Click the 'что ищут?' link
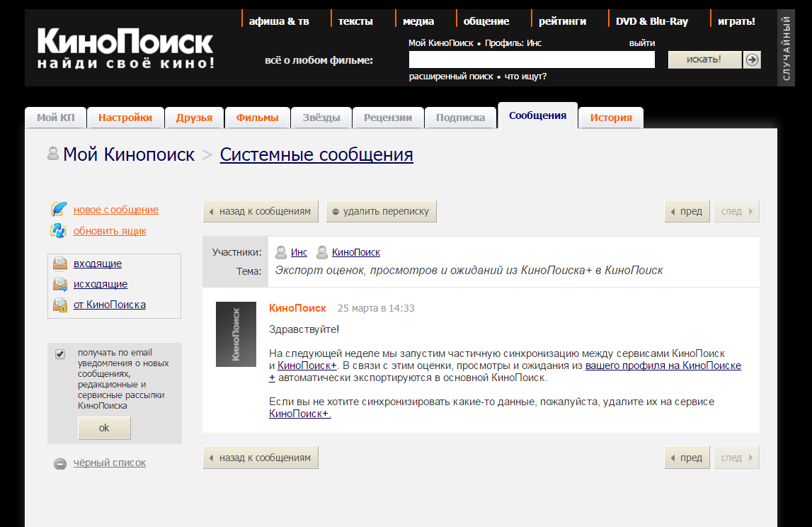 (525, 76)
